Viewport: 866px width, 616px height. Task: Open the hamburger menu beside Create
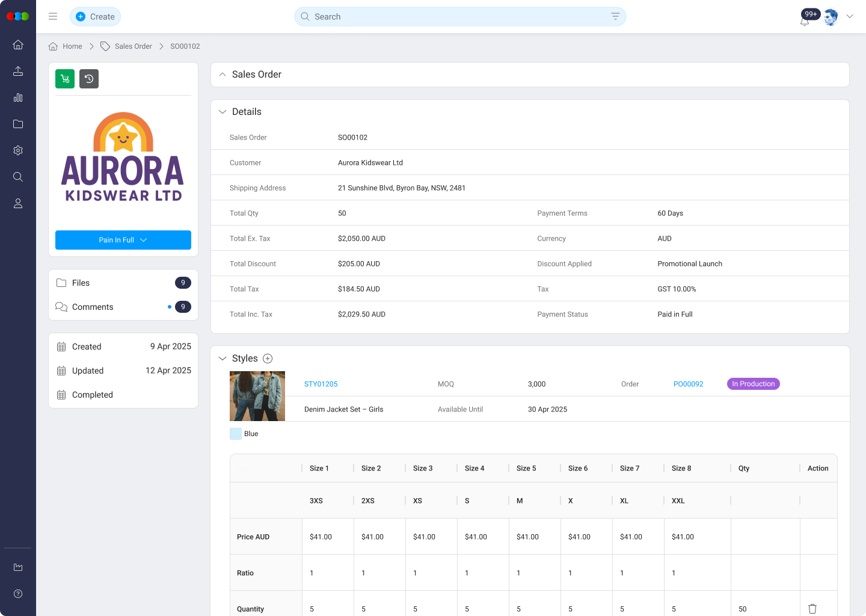tap(53, 16)
